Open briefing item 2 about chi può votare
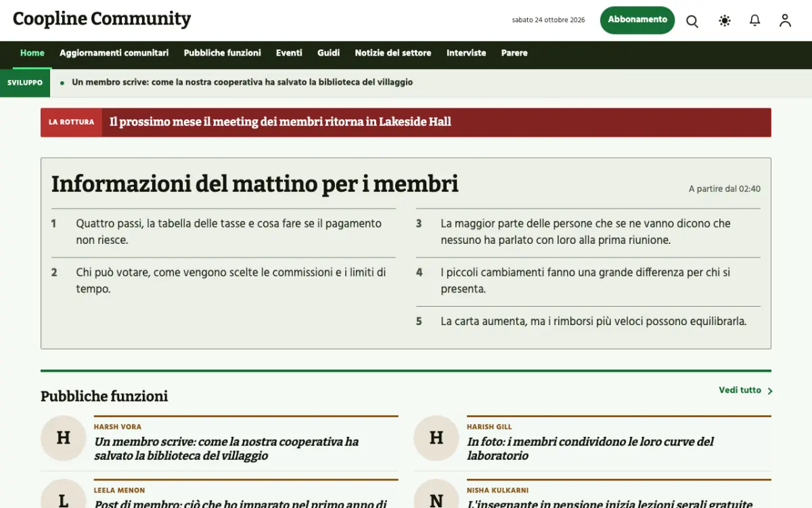Screen dimensions: 812x508 click(223, 280)
